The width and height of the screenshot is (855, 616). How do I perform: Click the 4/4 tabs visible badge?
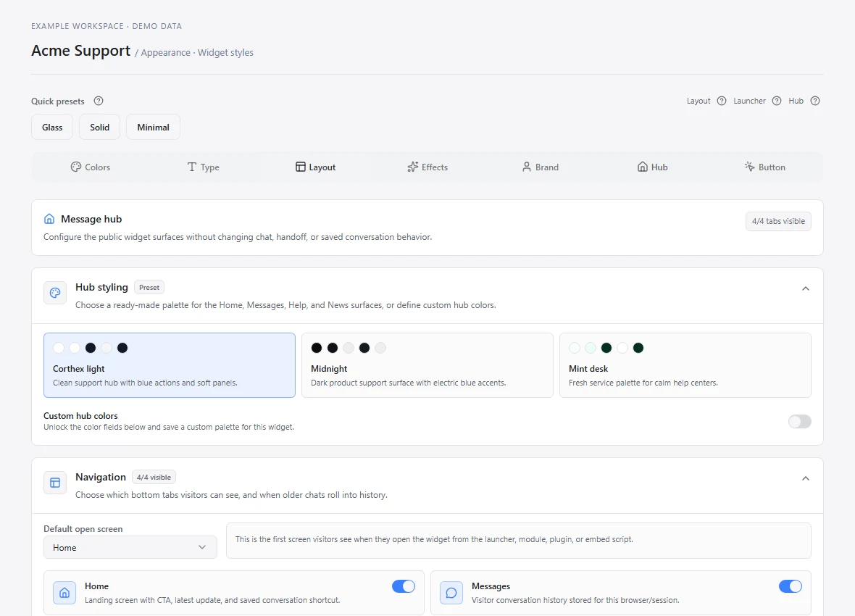tap(778, 221)
